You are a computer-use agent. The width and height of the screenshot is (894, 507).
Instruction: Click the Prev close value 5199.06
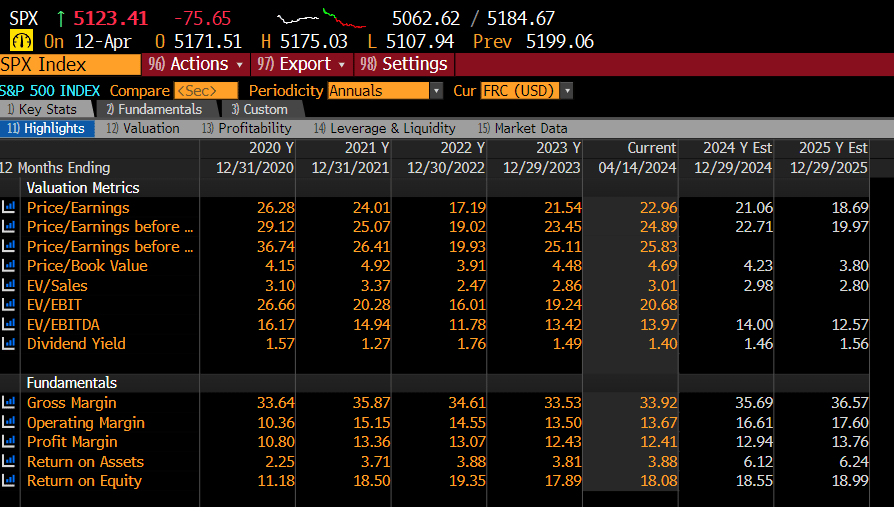pyautogui.click(x=560, y=42)
